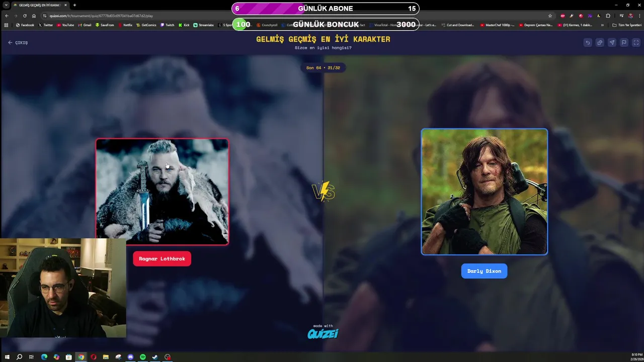The image size is (644, 362).
Task: Go to browser home page
Action: (34, 16)
